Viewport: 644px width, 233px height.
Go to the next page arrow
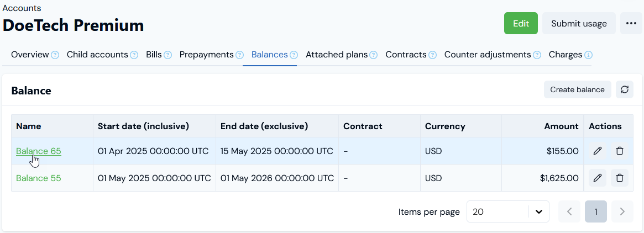pyautogui.click(x=622, y=211)
